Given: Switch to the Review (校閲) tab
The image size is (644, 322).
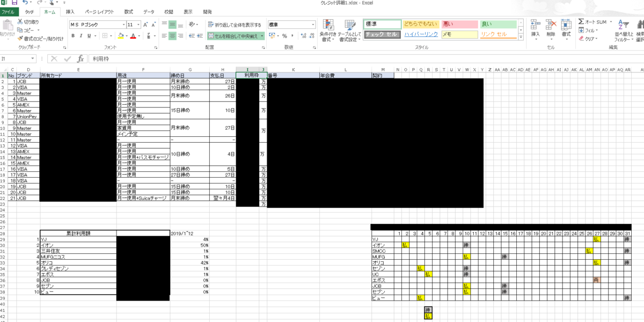Looking at the screenshot, I should click(x=169, y=11).
